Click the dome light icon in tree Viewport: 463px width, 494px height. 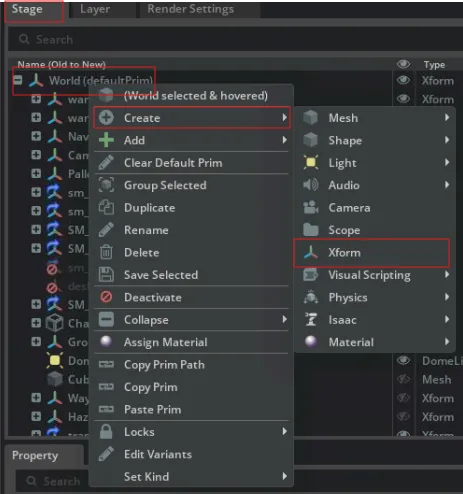pyautogui.click(x=55, y=360)
